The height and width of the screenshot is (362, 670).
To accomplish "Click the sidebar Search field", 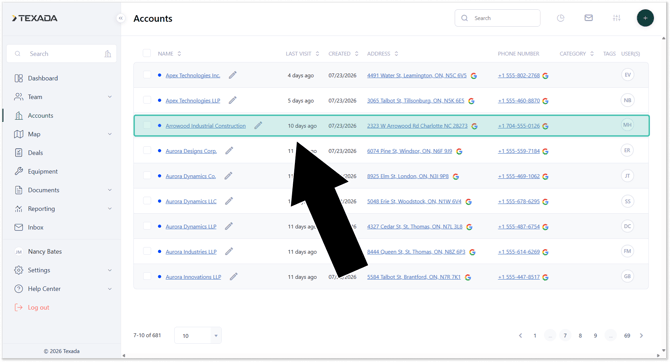I will click(x=62, y=54).
